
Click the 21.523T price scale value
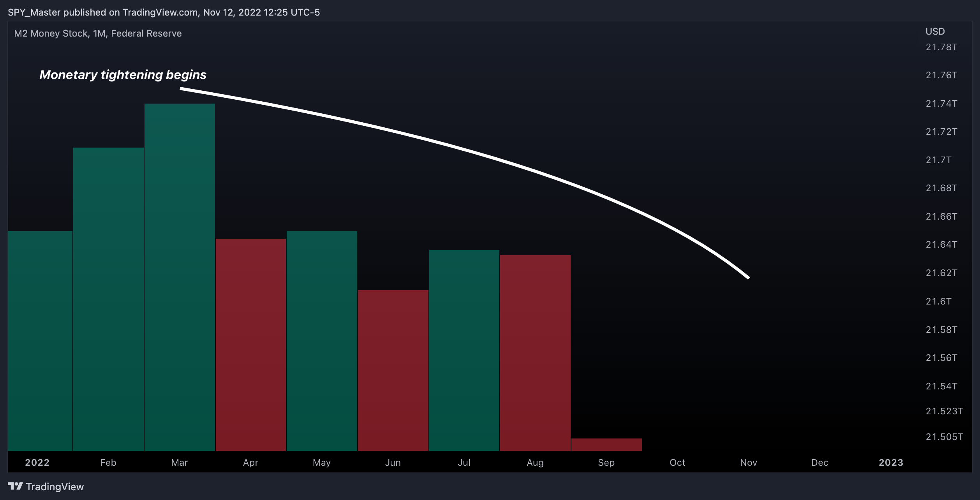[x=945, y=411]
